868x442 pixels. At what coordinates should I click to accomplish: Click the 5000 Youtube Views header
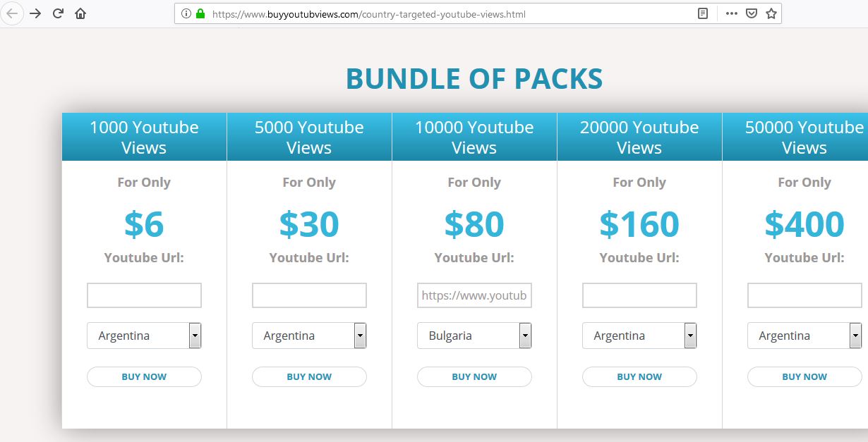(x=309, y=137)
